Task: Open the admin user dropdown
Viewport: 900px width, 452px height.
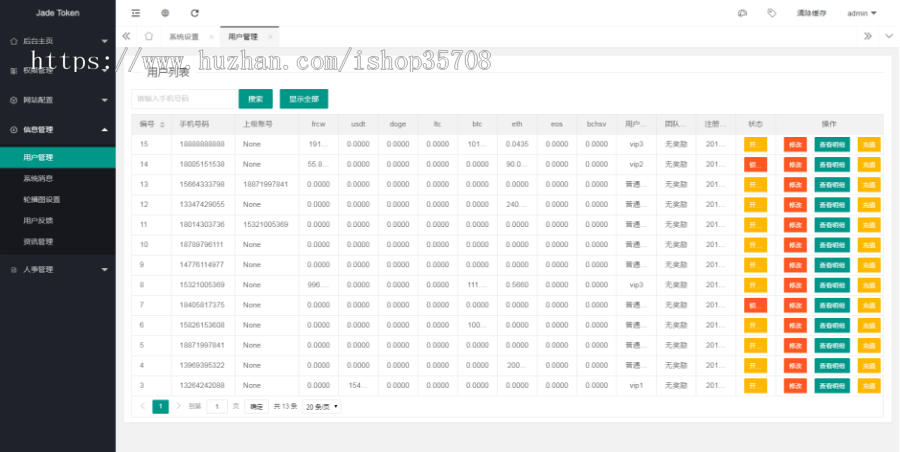Action: [x=862, y=13]
